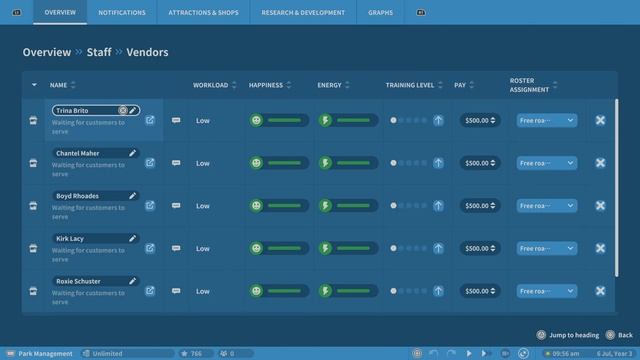Go to Staff in breadcrumb
Viewport: 640px width, 360px height.
[x=99, y=52]
